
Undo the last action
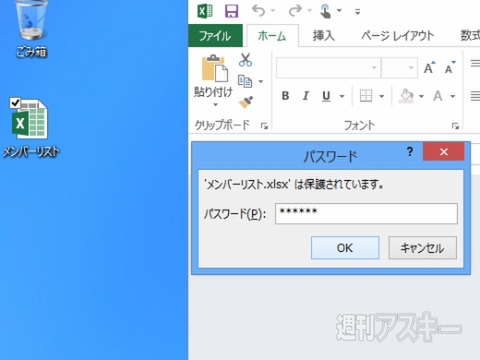pyautogui.click(x=258, y=11)
